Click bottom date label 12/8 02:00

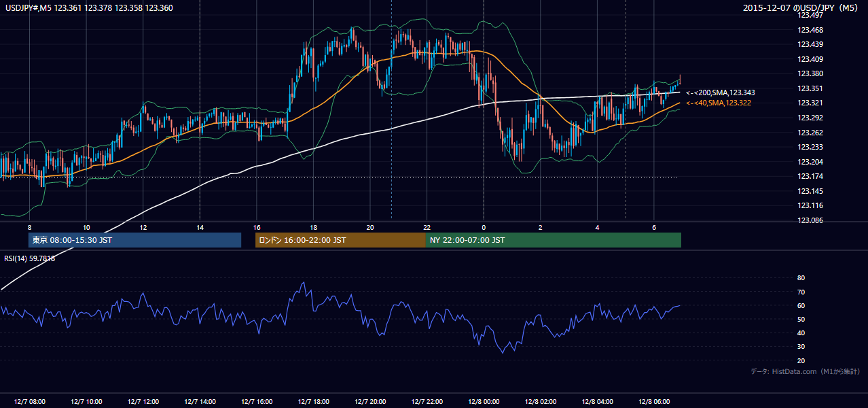(x=540, y=401)
